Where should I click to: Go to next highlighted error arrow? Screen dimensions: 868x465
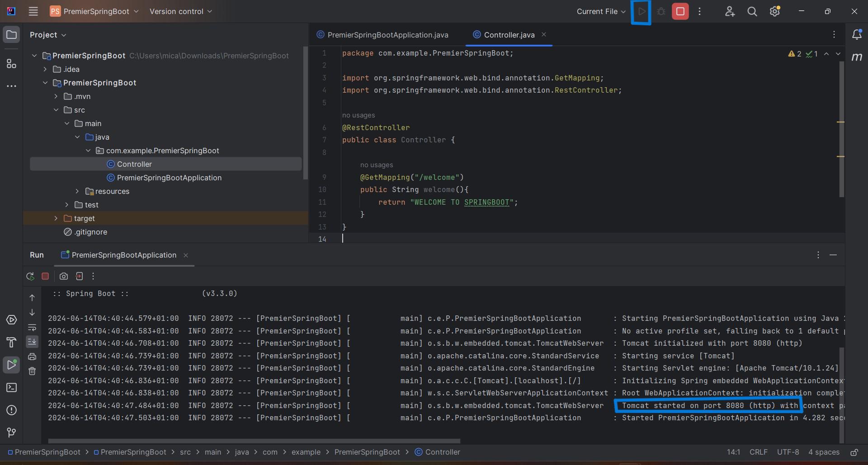point(838,54)
